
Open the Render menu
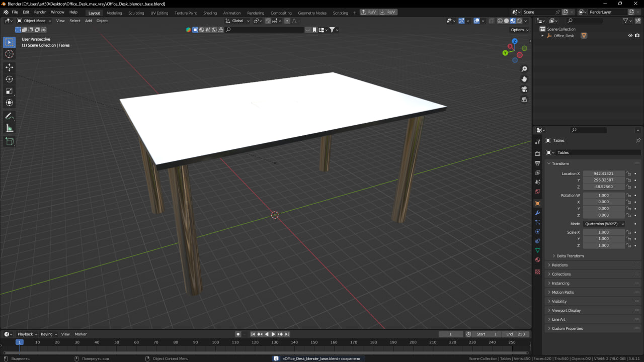(x=40, y=12)
